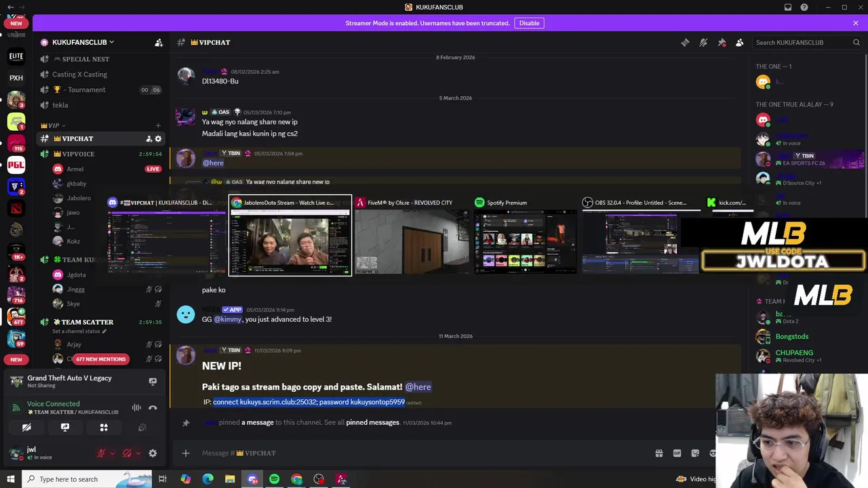Open activities launcher button
Image resolution: width=868 pixels, height=488 pixels.
pos(104,428)
